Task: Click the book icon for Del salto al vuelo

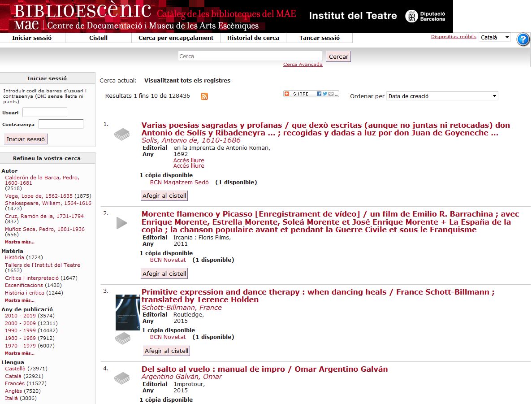Action: (122, 378)
